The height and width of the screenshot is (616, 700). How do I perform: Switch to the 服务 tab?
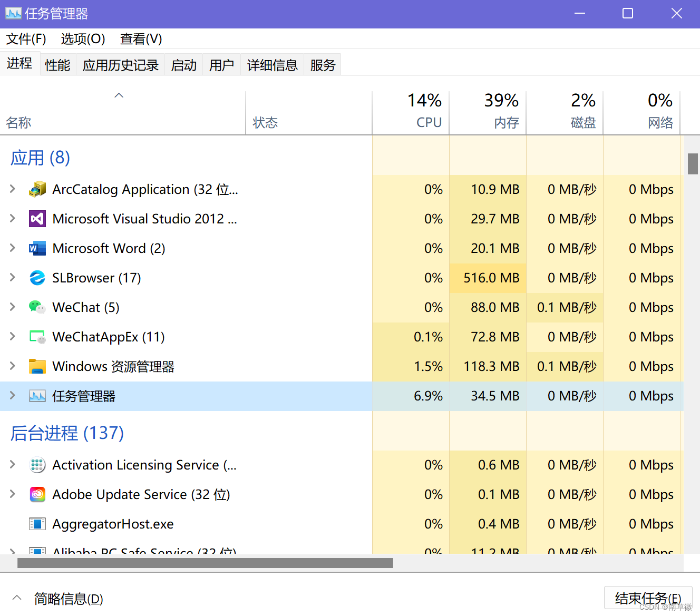coord(323,65)
